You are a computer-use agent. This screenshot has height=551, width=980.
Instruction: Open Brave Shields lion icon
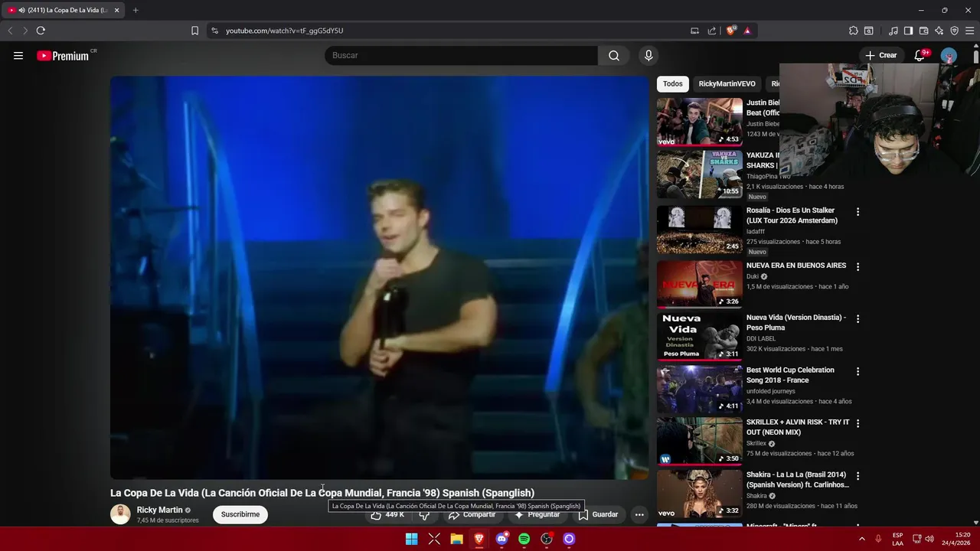click(731, 31)
